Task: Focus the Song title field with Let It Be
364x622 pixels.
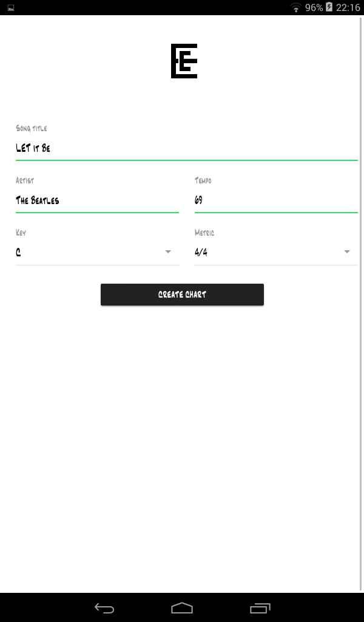Action: coord(187,148)
